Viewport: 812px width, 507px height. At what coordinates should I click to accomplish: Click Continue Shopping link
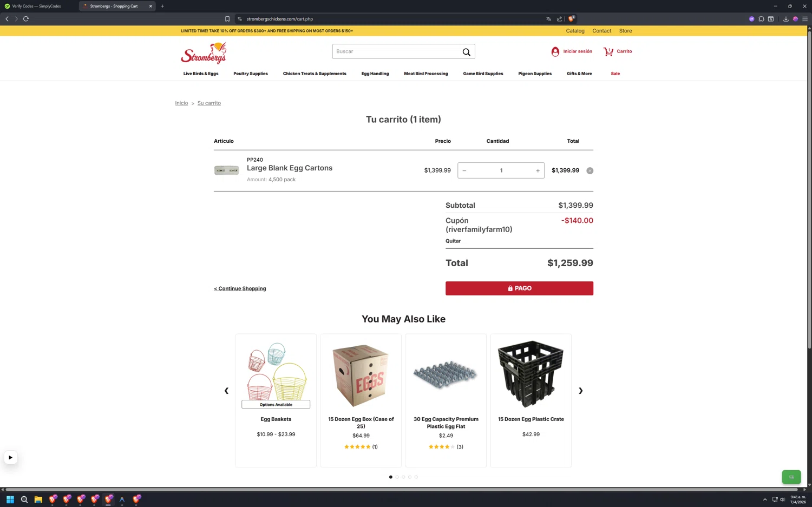click(x=240, y=288)
